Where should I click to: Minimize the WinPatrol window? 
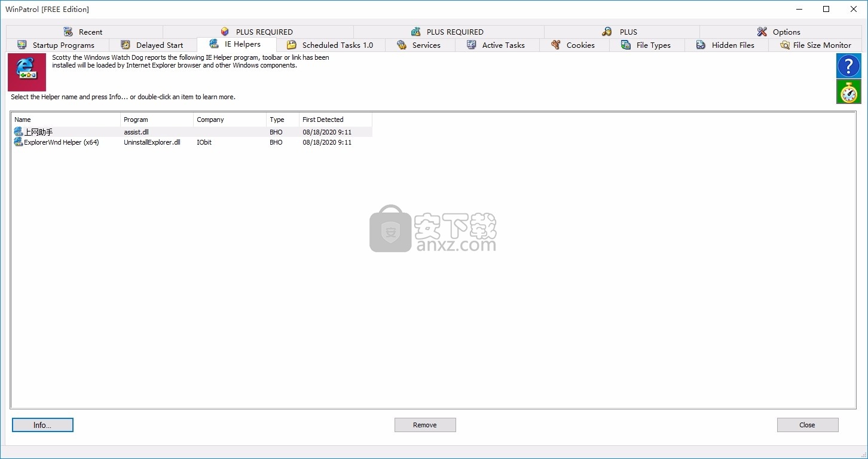pos(799,9)
